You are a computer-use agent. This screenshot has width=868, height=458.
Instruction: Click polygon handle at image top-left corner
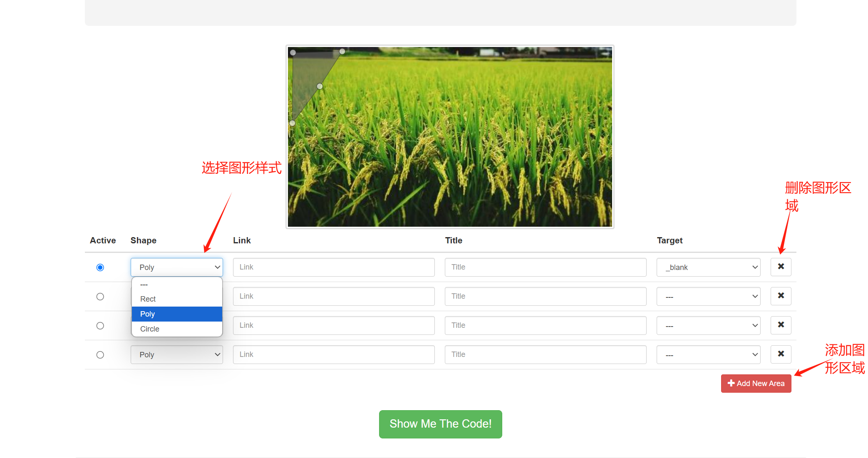[293, 53]
